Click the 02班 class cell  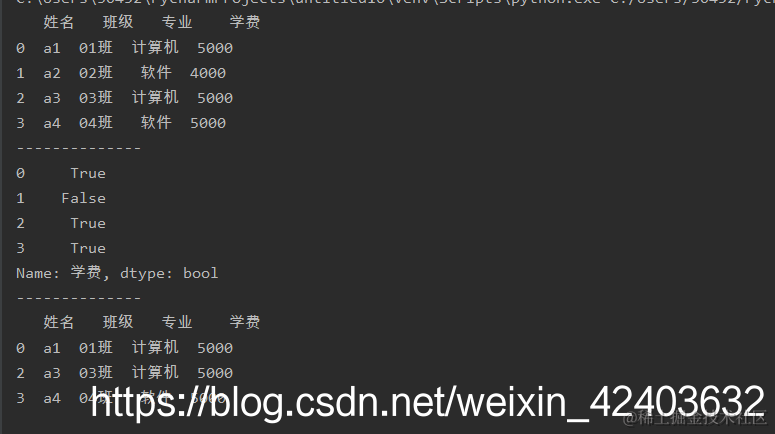click(96, 73)
